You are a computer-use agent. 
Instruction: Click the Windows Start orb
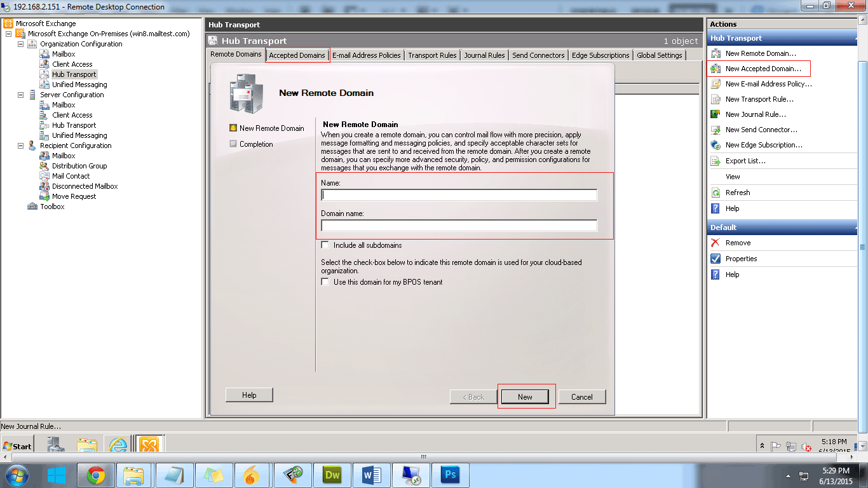click(x=17, y=475)
